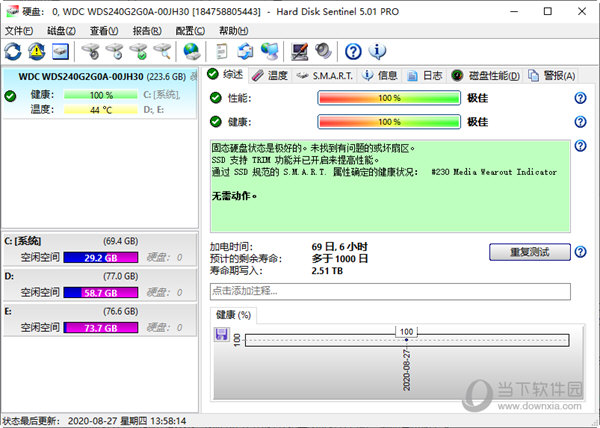Click the C: free space 29.2 GB bar
The image size is (600, 428).
(x=101, y=257)
